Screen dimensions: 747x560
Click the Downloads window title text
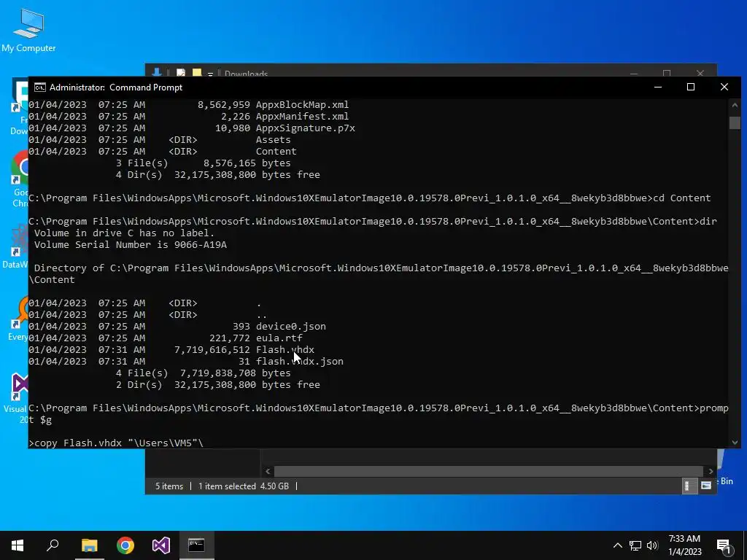(247, 74)
